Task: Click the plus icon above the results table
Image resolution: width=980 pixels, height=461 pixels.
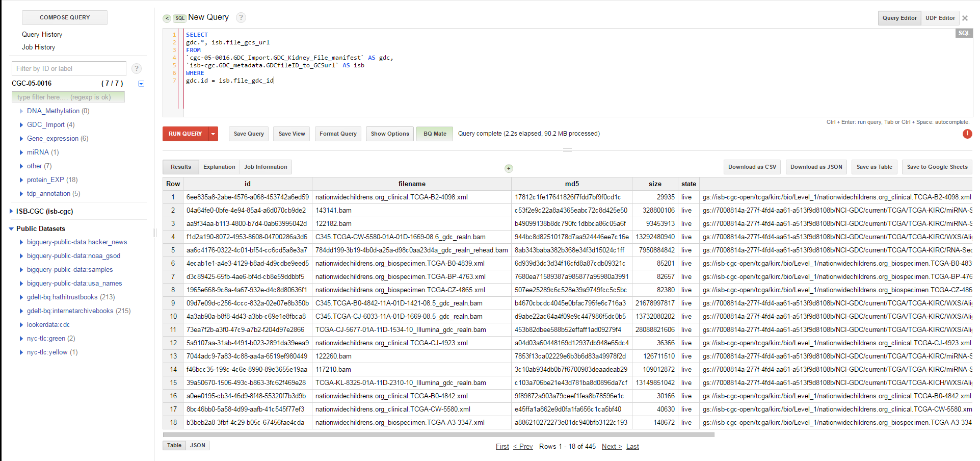Action: click(509, 168)
